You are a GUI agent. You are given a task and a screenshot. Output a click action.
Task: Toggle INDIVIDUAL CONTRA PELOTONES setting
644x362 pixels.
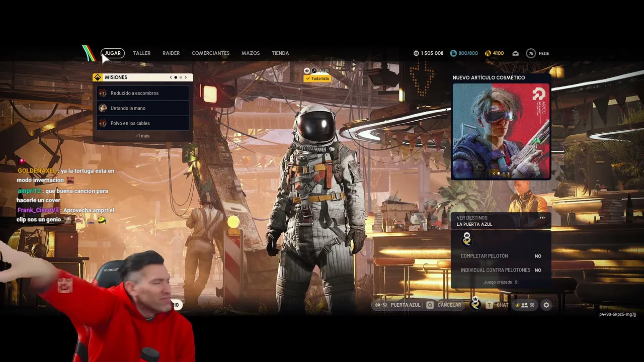coord(501,270)
